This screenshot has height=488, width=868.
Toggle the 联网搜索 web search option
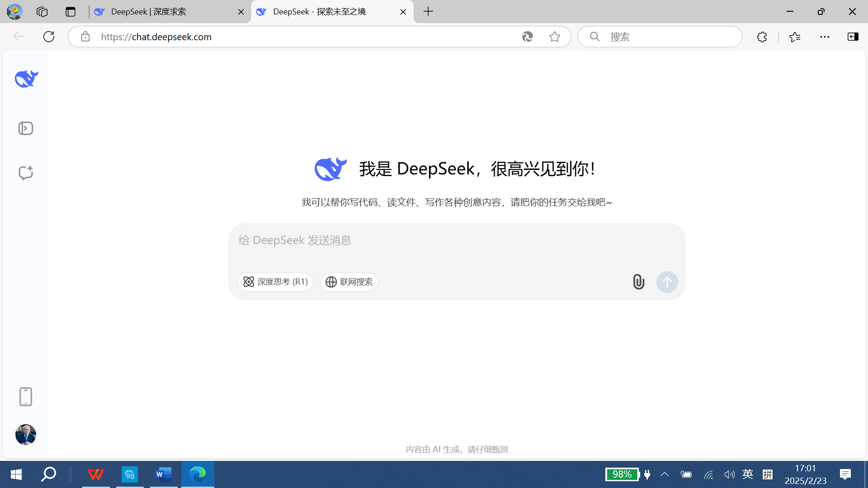349,282
